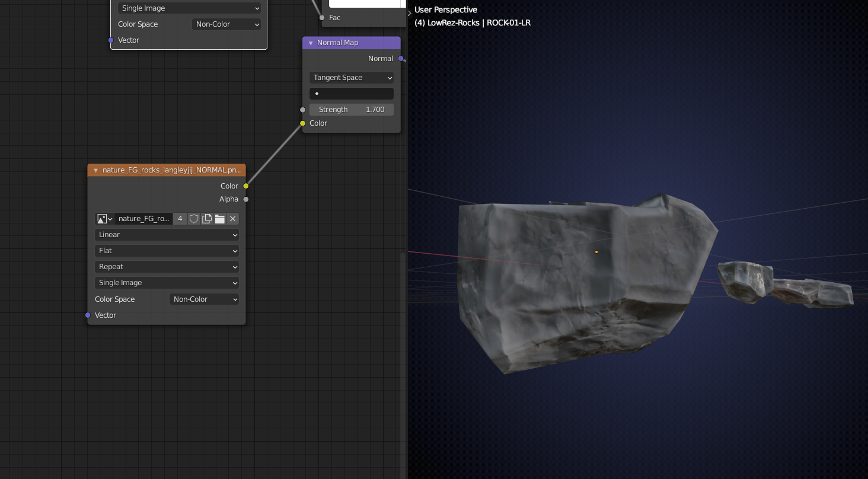Collapse the NORMAL image texture node
This screenshot has width=868, height=479.
point(96,170)
